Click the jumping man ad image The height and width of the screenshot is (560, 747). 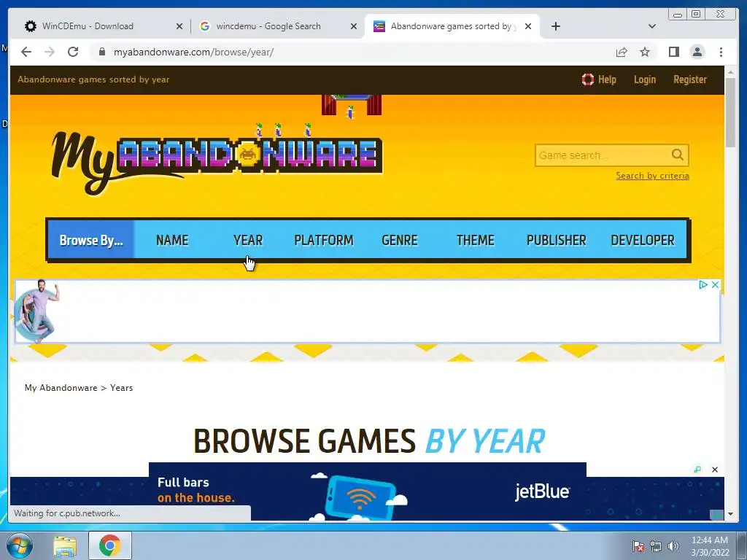tap(38, 311)
